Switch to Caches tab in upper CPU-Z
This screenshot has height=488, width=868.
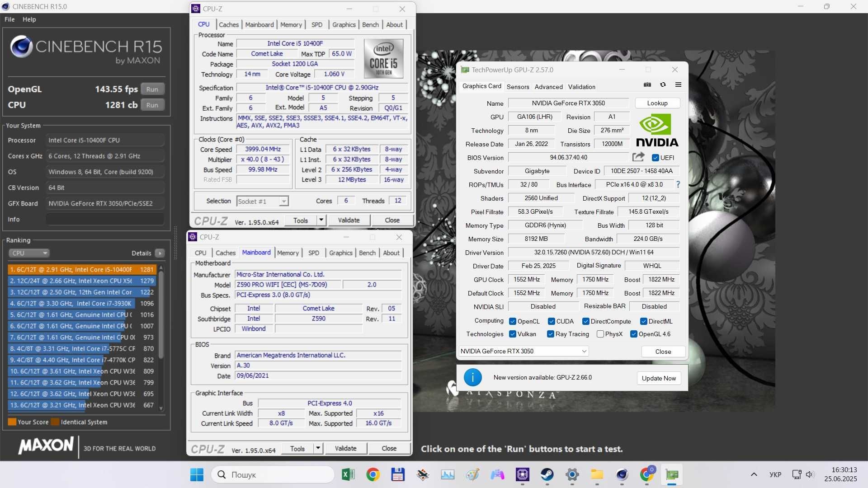(229, 24)
